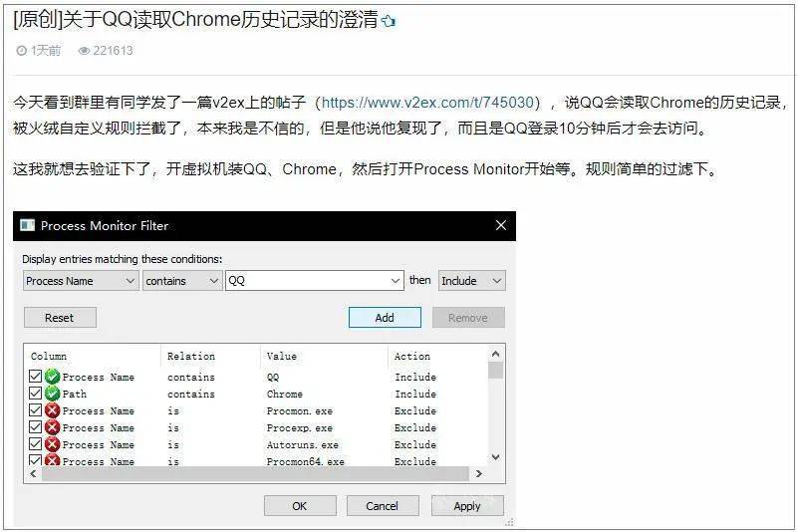Click green check icon on Process Name QQ row
798x532 pixels.
click(53, 377)
